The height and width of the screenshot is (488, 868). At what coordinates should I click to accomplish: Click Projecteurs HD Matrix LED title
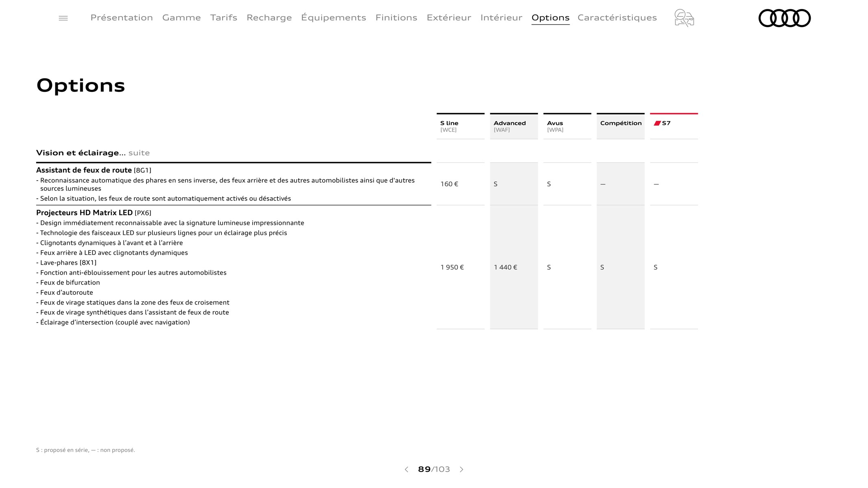tap(94, 213)
